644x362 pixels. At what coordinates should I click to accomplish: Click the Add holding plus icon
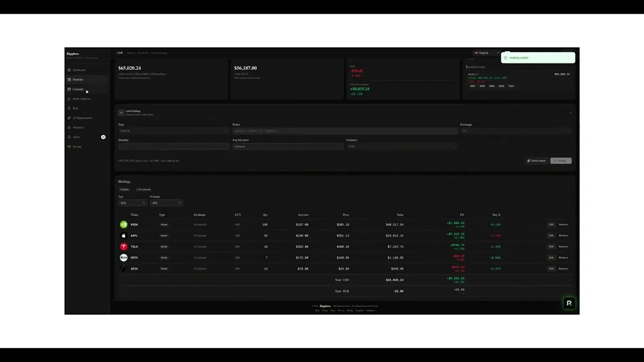(x=121, y=113)
